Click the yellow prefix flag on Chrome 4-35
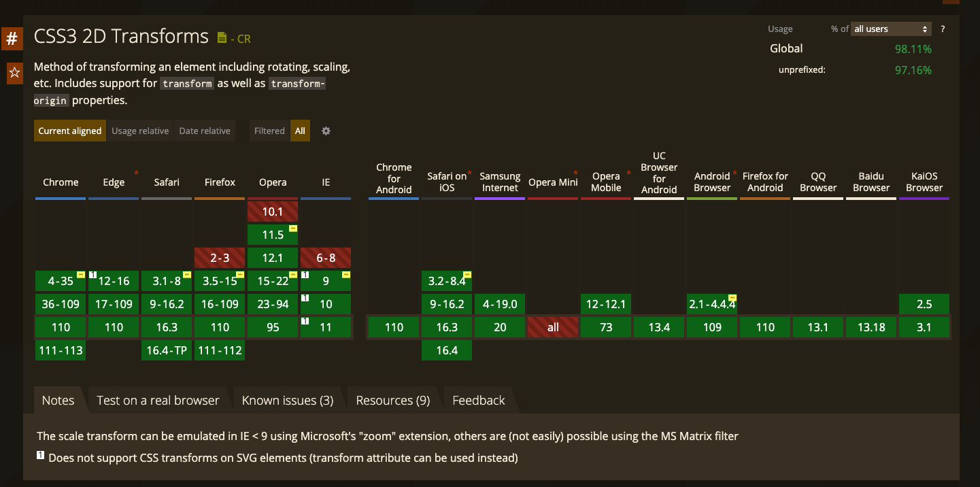The image size is (980, 487). pos(80,275)
